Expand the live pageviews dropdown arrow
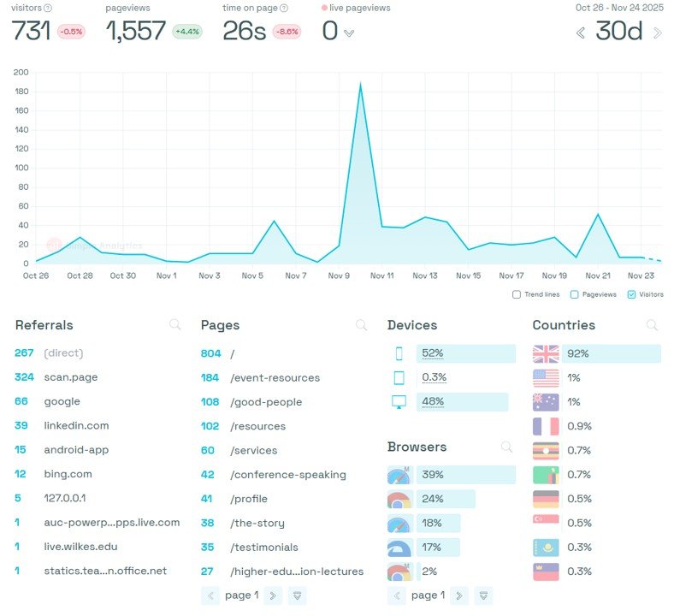Viewport: 674px width, 616px height. 349,33
